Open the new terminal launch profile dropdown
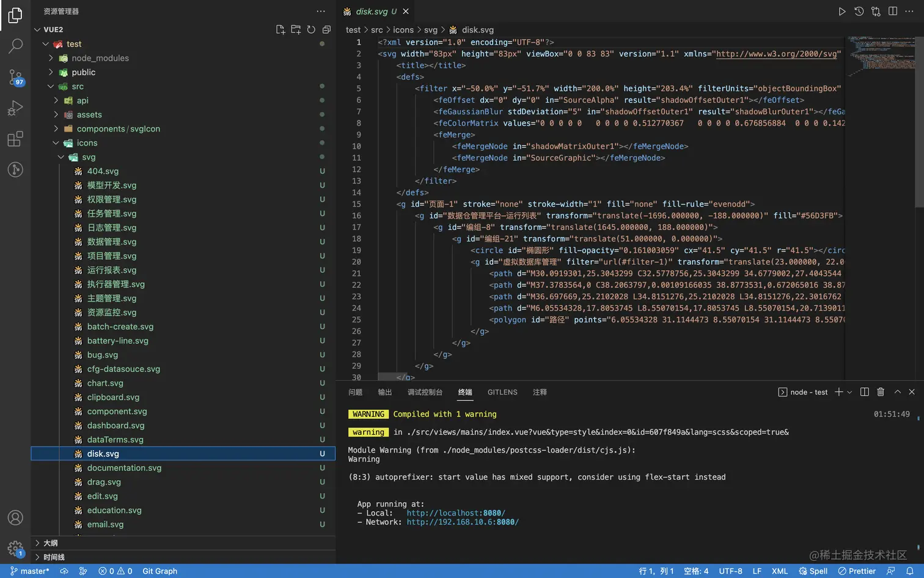924x578 pixels. pos(849,392)
